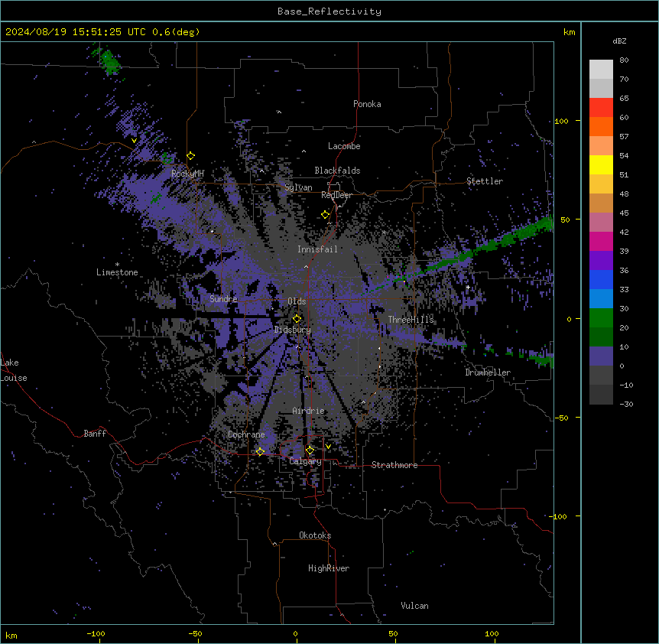This screenshot has width=659, height=644.
Task: Select the white-gray 70-80 dBZ legend swatch
Action: [601, 70]
